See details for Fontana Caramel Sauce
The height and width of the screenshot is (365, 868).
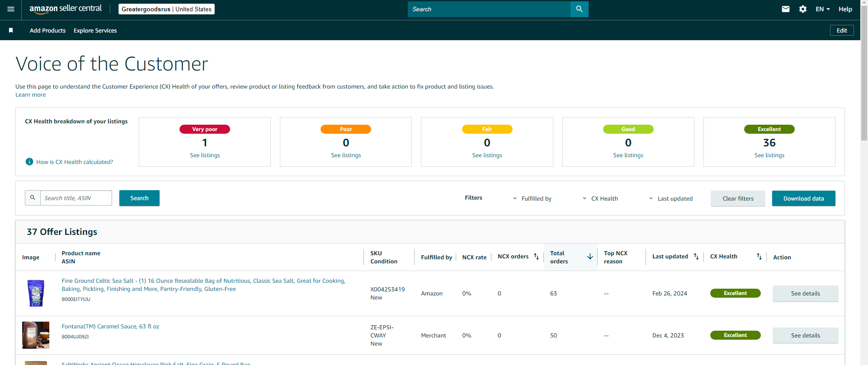click(805, 336)
